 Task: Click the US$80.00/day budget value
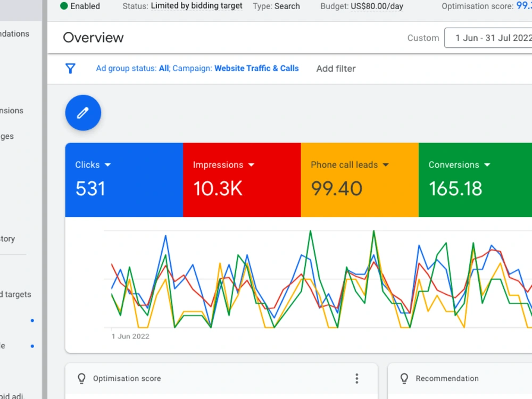click(377, 6)
